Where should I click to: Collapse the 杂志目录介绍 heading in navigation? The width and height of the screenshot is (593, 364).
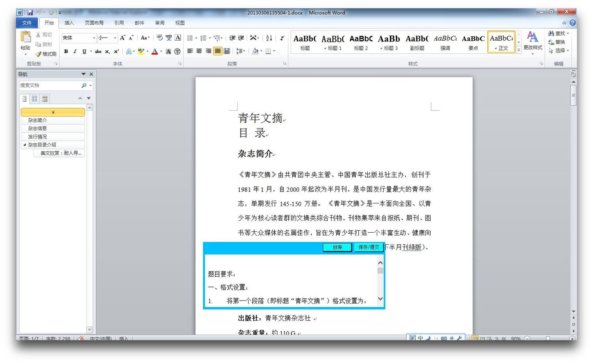[x=25, y=145]
